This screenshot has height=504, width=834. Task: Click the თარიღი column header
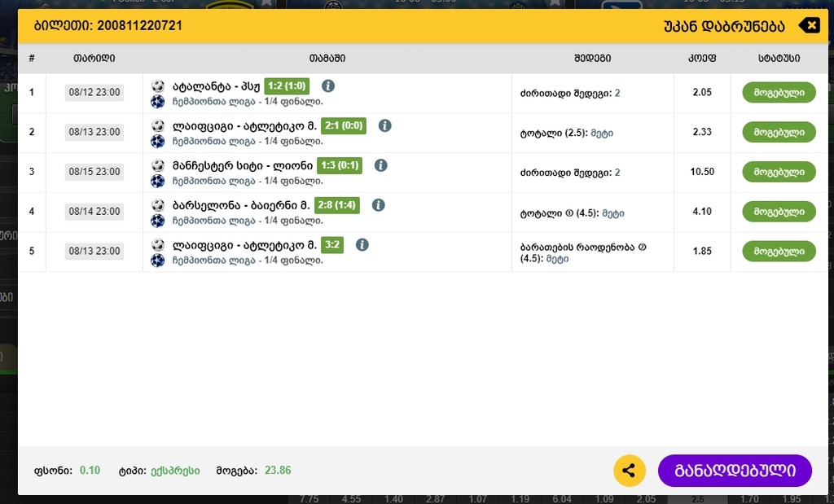tap(94, 59)
